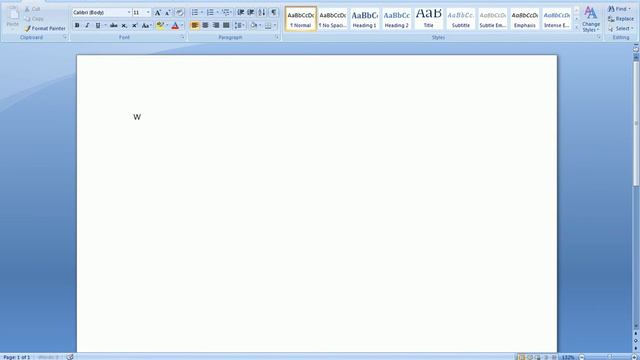The image size is (640, 360).
Task: Open the Paragraph group dialog launcher
Action: coord(277,37)
